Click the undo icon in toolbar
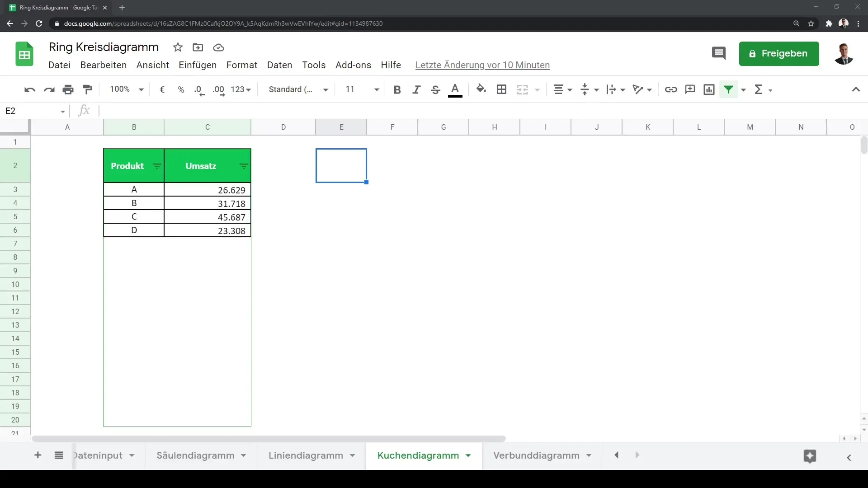The width and height of the screenshot is (868, 488). (30, 89)
